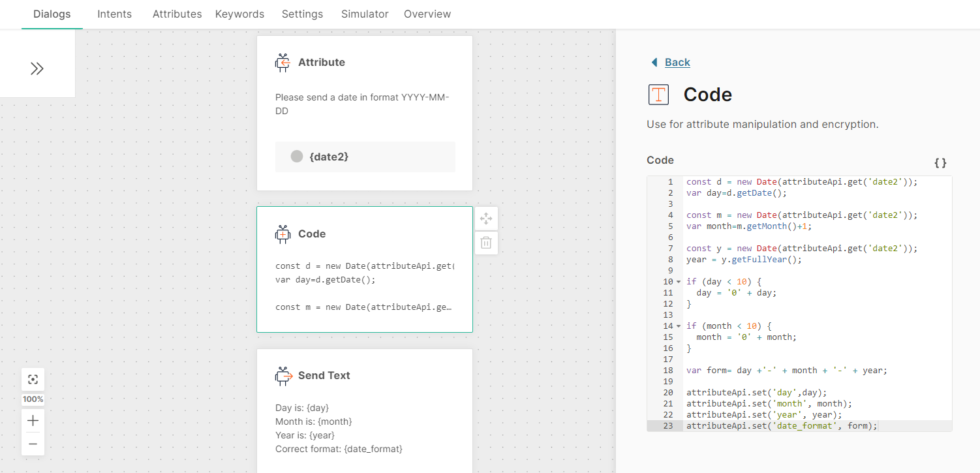Screen dimensions: 980x473
Task: Click the Send Text robot icon
Action: coord(283,376)
